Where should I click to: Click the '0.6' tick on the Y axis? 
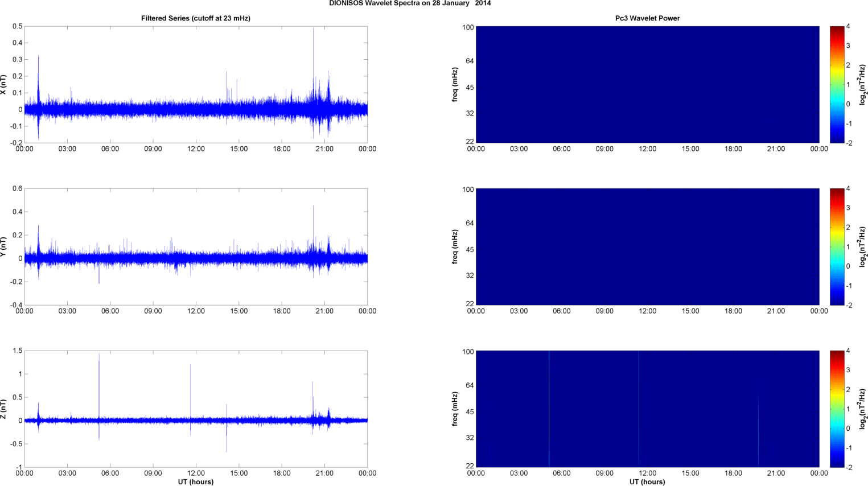pyautogui.click(x=17, y=189)
